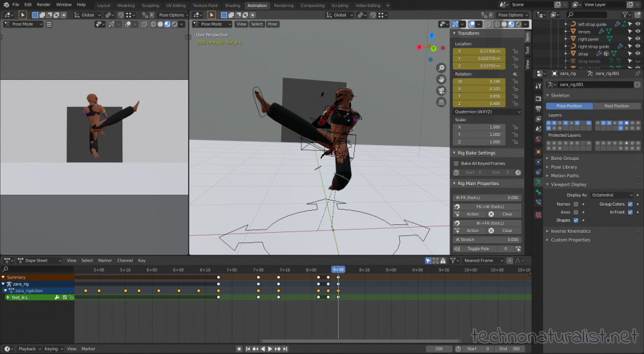Play the animation forward
Screen dimensions: 644x354
(x=270, y=349)
